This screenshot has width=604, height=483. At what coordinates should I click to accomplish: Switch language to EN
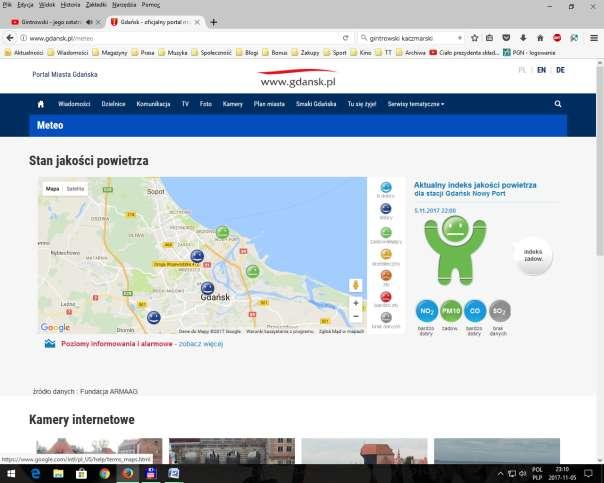[x=542, y=70]
